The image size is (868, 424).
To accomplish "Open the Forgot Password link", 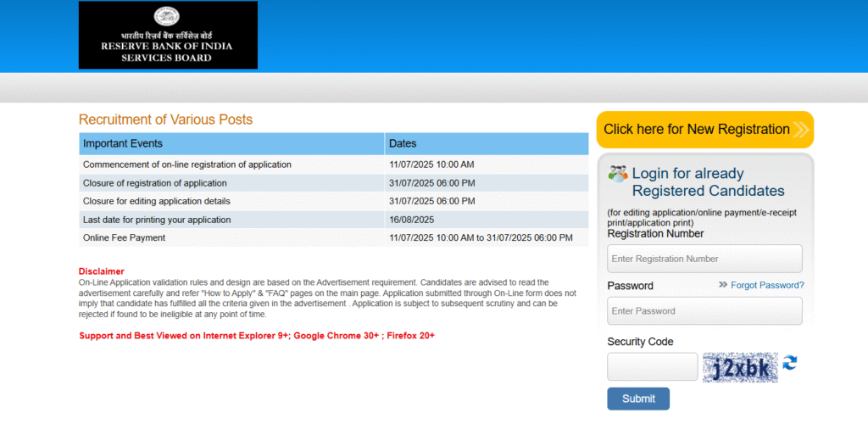I will [x=767, y=285].
